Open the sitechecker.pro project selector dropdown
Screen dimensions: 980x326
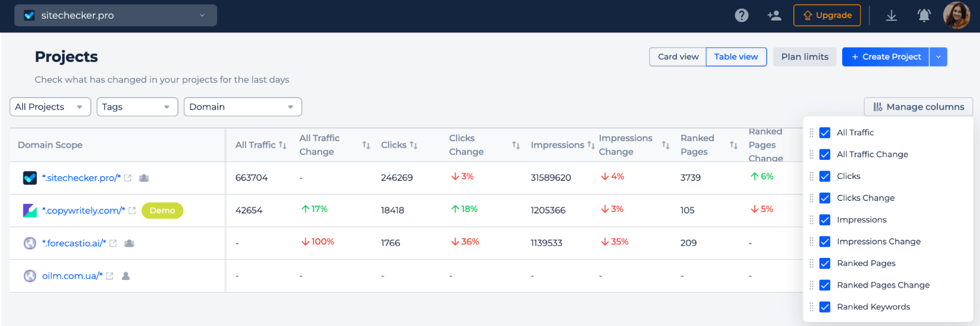pos(116,15)
